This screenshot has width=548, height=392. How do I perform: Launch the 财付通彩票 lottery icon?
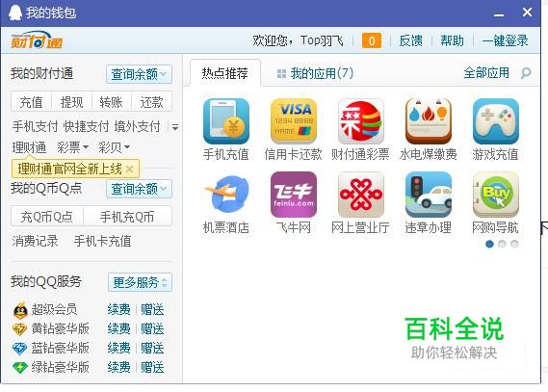360,121
